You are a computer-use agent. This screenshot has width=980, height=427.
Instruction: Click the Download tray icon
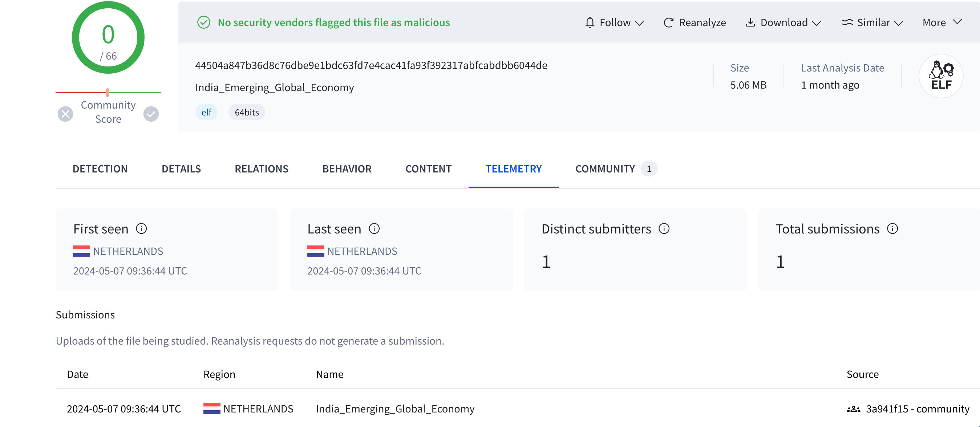coord(750,23)
